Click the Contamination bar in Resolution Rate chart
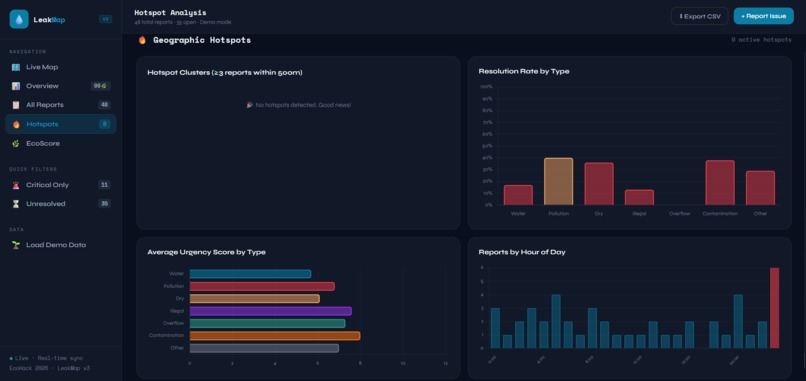806x381 pixels. pos(720,183)
